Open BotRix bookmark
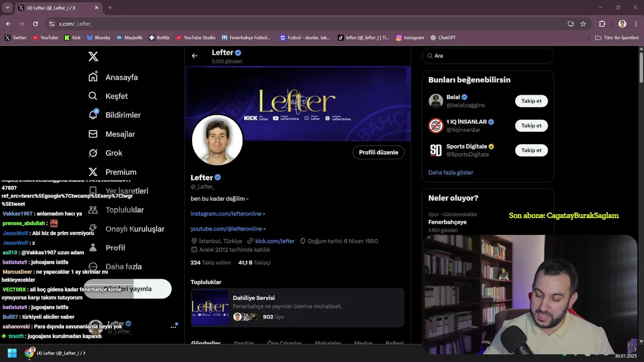This screenshot has width=644, height=362. pos(159,38)
